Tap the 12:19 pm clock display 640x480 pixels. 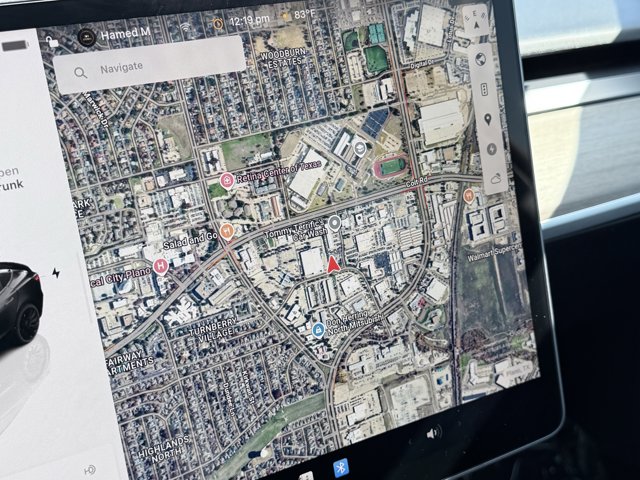[x=248, y=20]
